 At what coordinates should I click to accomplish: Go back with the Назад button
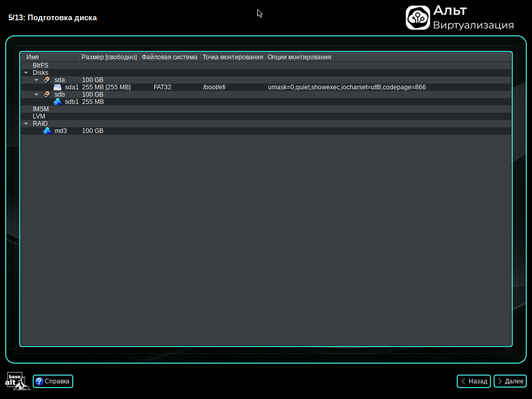coord(474,381)
